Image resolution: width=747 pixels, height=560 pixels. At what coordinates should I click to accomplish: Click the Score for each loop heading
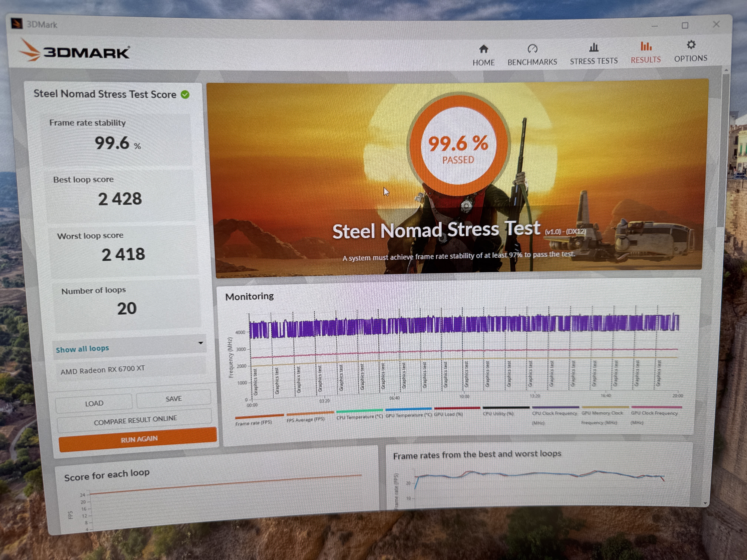(107, 475)
